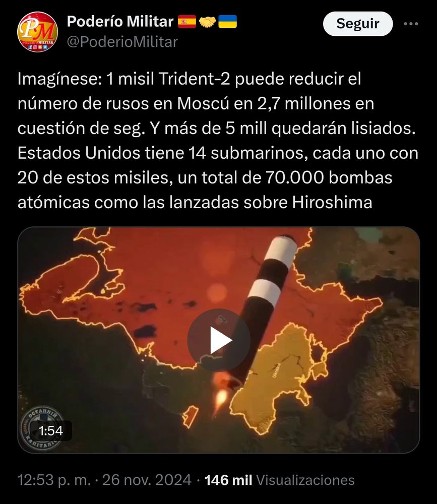
Task: Open the 12:53 p. m. timestamp link
Action: pos(54,480)
